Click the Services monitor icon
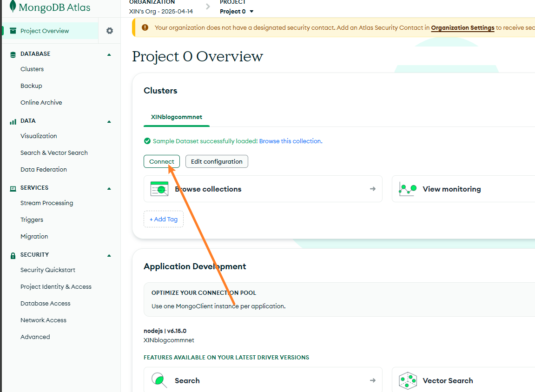The width and height of the screenshot is (535, 392). point(13,188)
